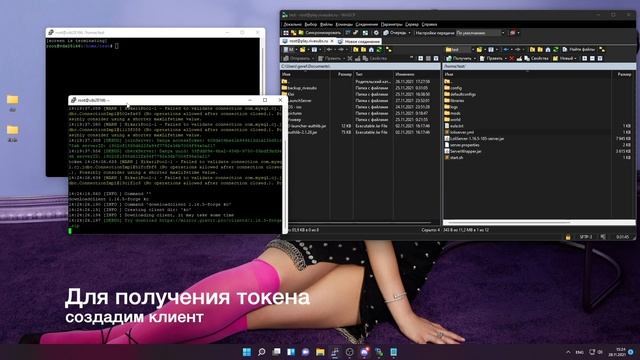This screenshot has height=360, width=640.
Task: Close the root@play session tab
Action: [332, 41]
